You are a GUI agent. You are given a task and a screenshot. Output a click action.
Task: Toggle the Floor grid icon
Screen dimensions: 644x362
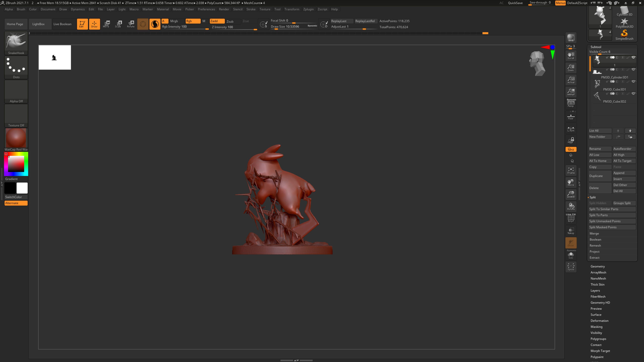click(x=571, y=116)
